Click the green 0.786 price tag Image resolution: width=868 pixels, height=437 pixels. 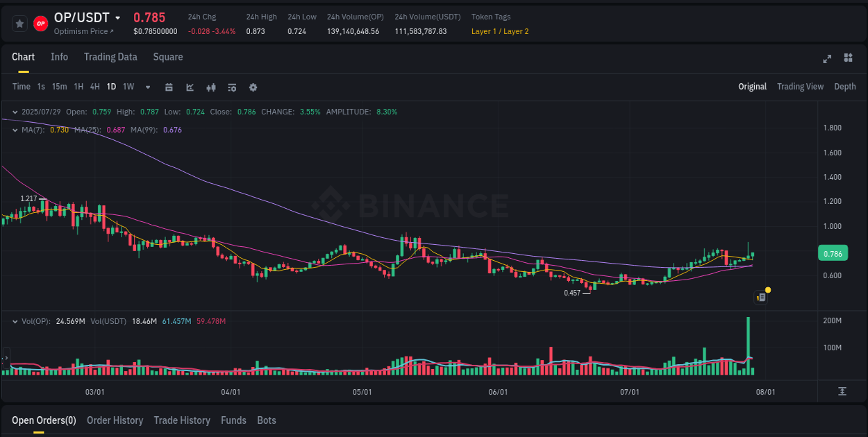pyautogui.click(x=833, y=253)
